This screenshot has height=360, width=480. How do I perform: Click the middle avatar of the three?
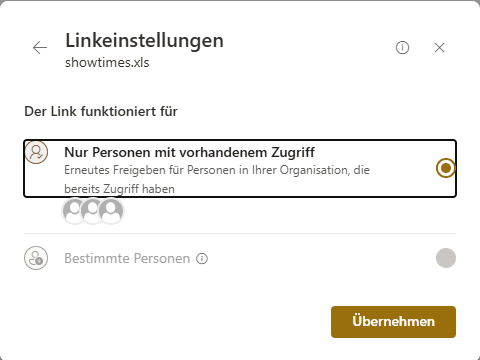click(x=92, y=210)
